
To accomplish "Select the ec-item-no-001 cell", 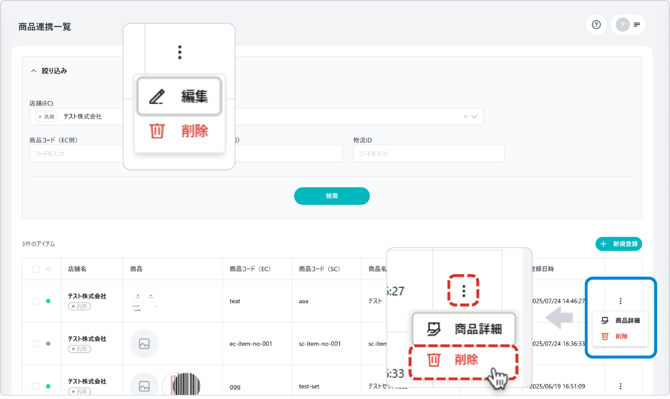I will click(250, 343).
